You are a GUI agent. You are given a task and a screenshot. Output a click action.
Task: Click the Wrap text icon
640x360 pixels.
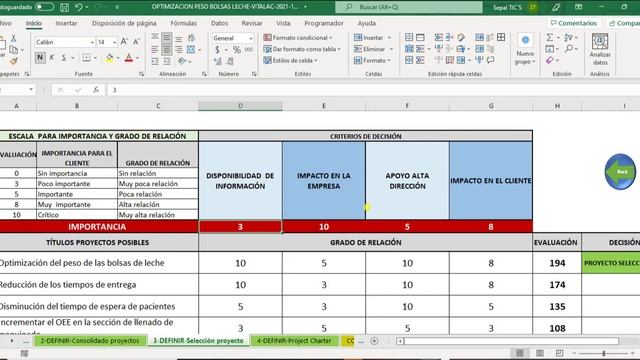pyautogui.click(x=191, y=38)
